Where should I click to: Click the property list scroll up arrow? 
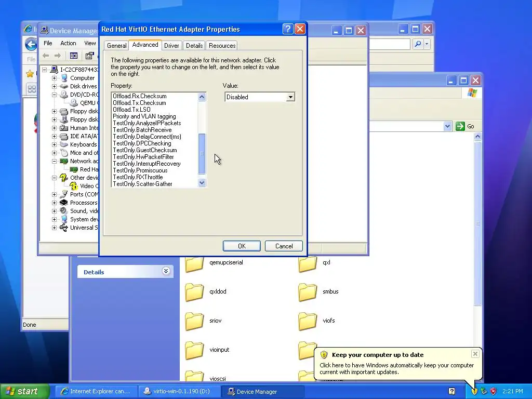point(202,97)
